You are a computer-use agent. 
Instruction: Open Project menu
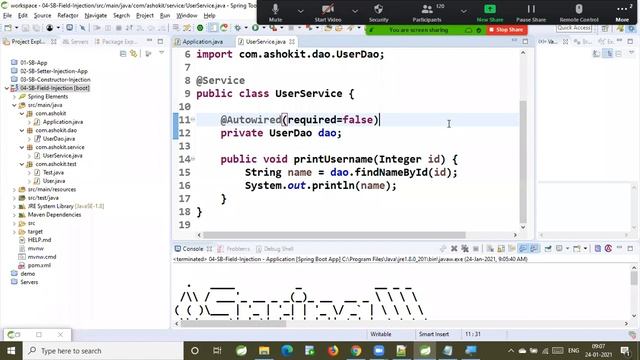coord(145,16)
